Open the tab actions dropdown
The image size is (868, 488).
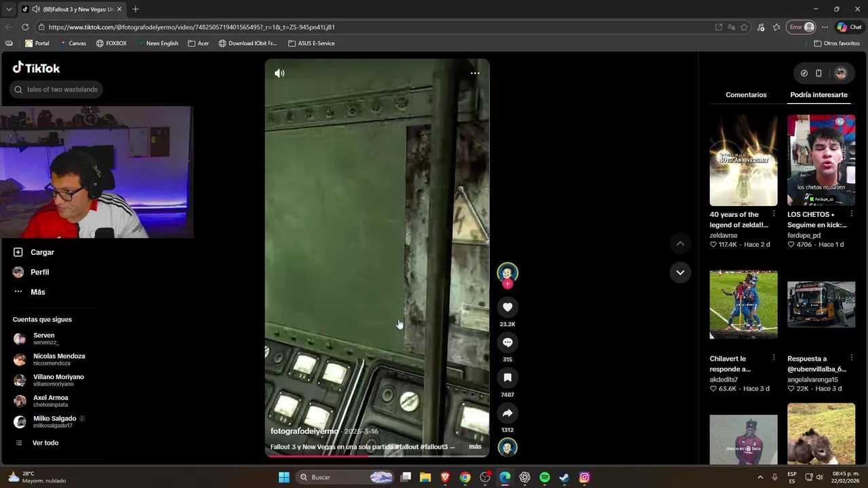(x=9, y=9)
